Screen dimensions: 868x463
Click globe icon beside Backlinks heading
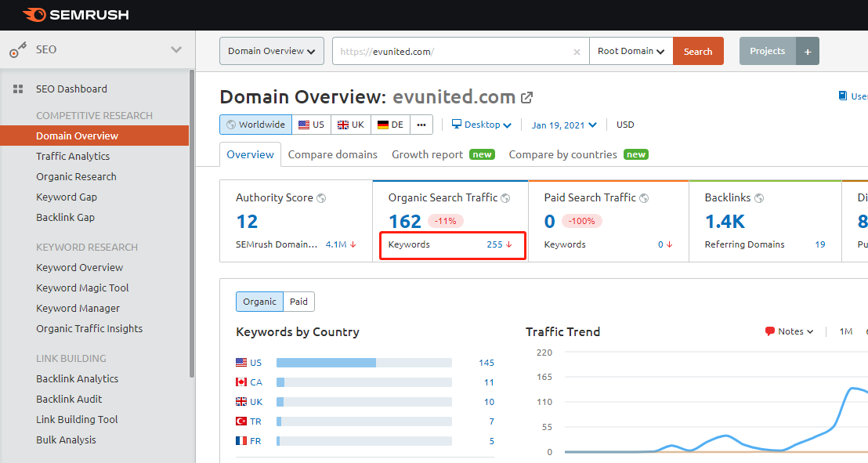click(758, 198)
